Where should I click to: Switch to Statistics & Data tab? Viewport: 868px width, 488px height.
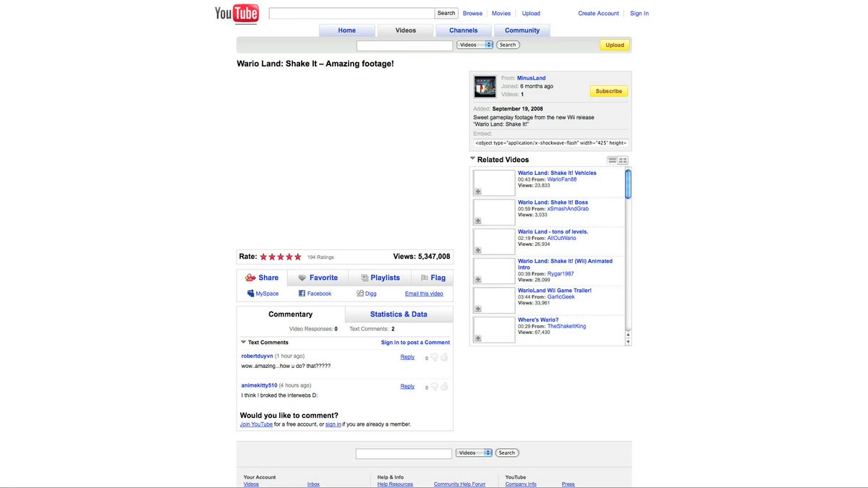399,314
